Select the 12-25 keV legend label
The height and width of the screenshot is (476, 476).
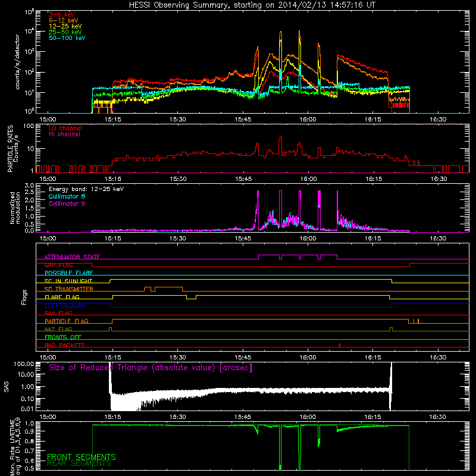65,26
